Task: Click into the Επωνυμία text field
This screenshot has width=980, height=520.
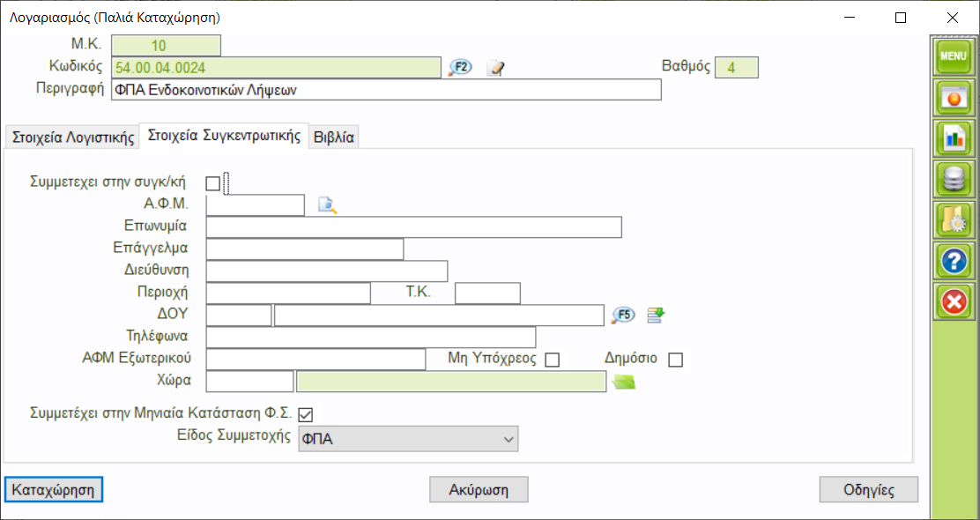Action: coord(413,227)
